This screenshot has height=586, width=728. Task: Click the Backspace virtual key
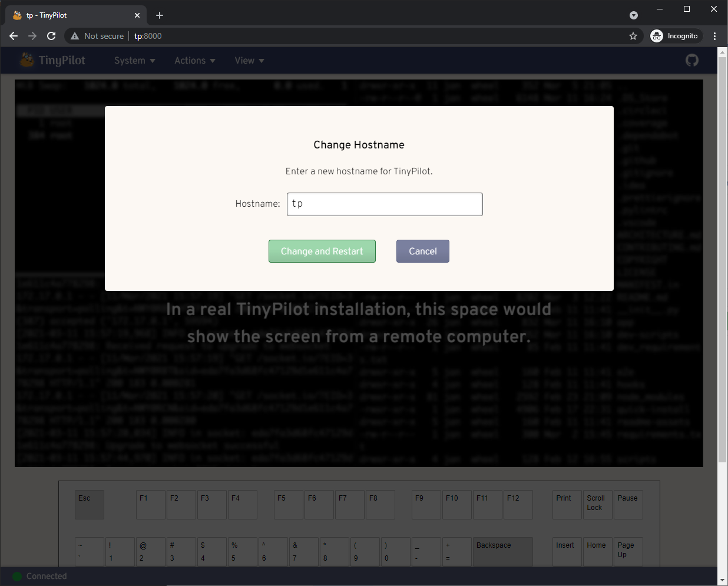pos(503,552)
